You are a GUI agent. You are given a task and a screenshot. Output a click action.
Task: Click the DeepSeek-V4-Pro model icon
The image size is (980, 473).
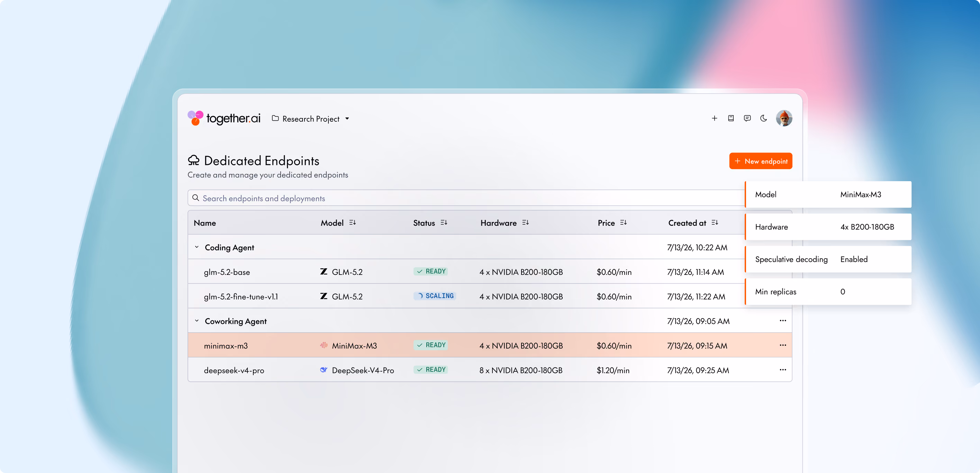(324, 370)
